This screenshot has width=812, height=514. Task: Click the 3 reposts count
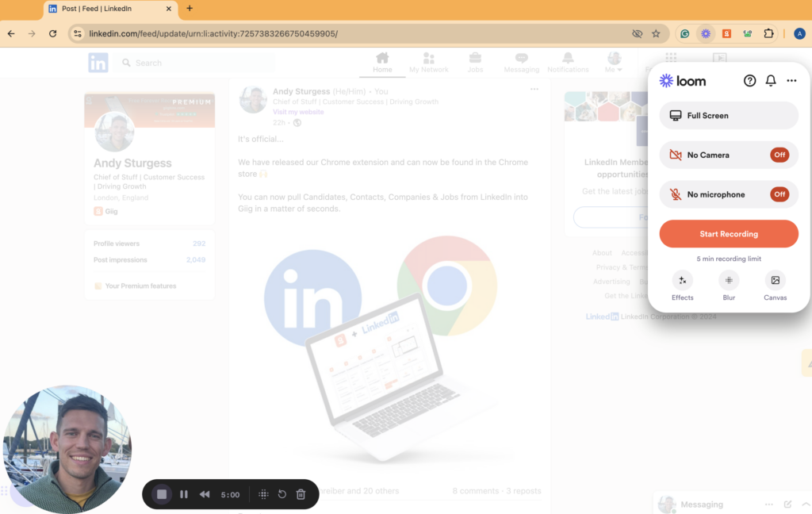click(x=523, y=491)
